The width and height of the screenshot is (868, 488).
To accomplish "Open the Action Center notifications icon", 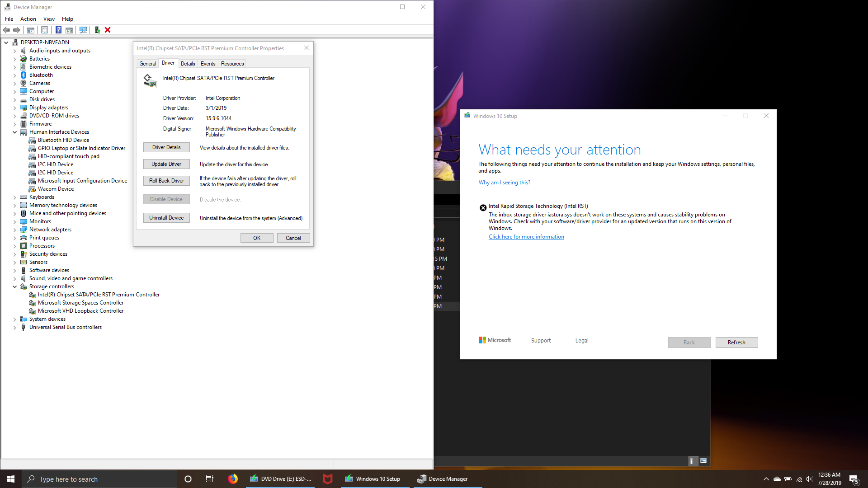I will click(854, 479).
